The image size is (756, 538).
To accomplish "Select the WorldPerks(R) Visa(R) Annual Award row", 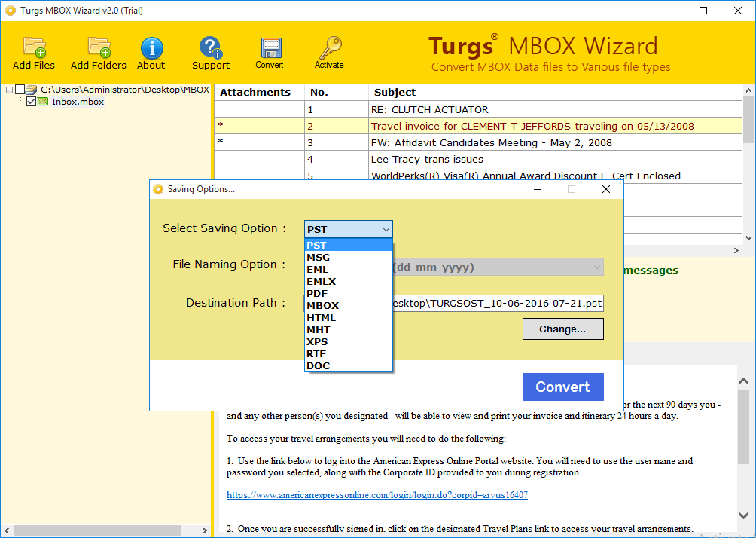I will coord(478,176).
